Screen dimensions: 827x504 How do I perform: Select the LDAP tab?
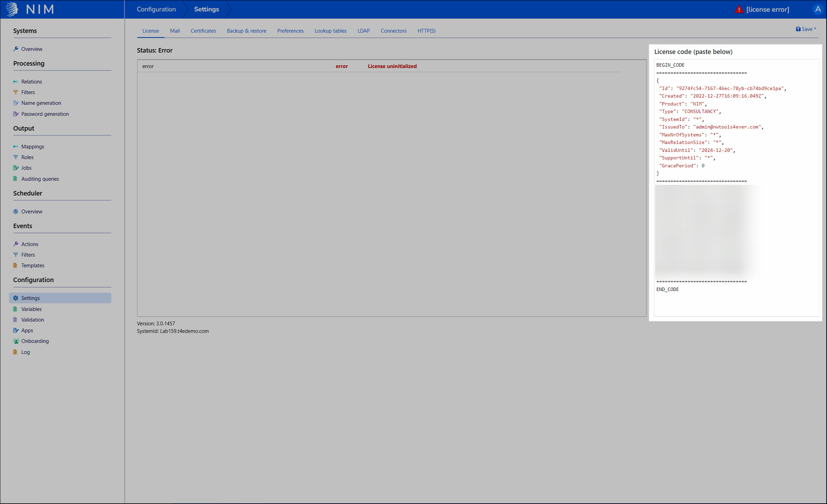coord(363,31)
